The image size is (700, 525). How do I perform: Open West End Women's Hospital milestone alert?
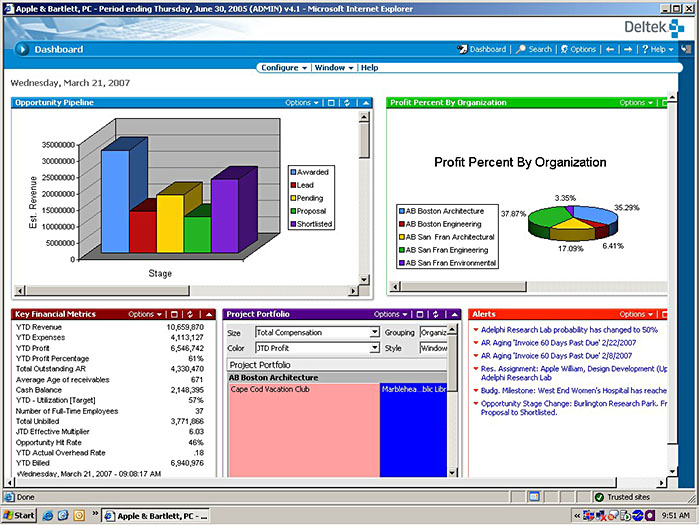tap(574, 391)
